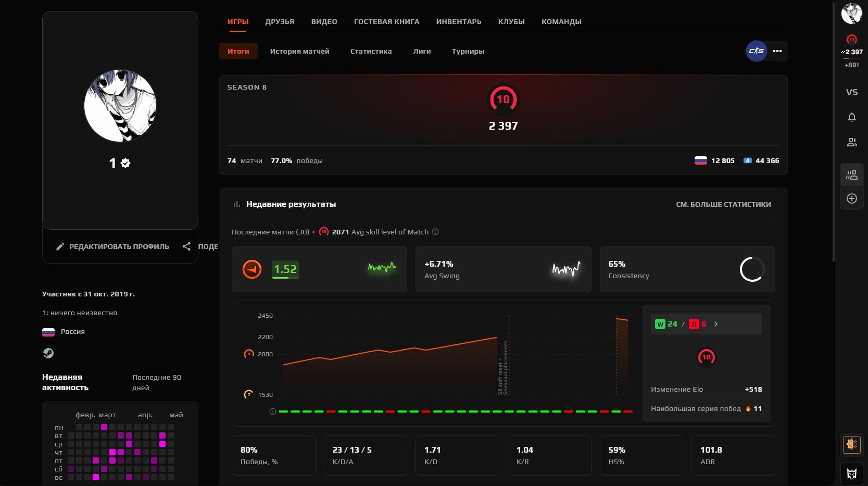The image size is (868, 486).
Task: Click the 65% Consistency card
Action: 687,269
